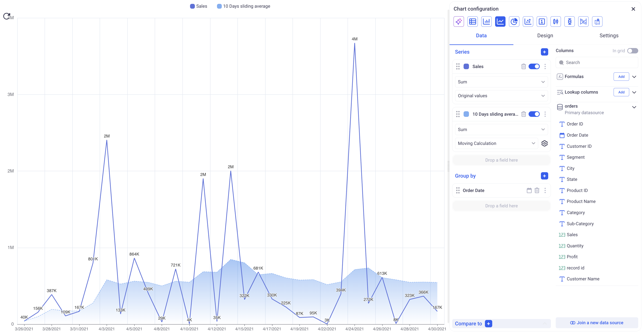Toggle off the Sales series switch
The height and width of the screenshot is (334, 644).
(x=534, y=66)
